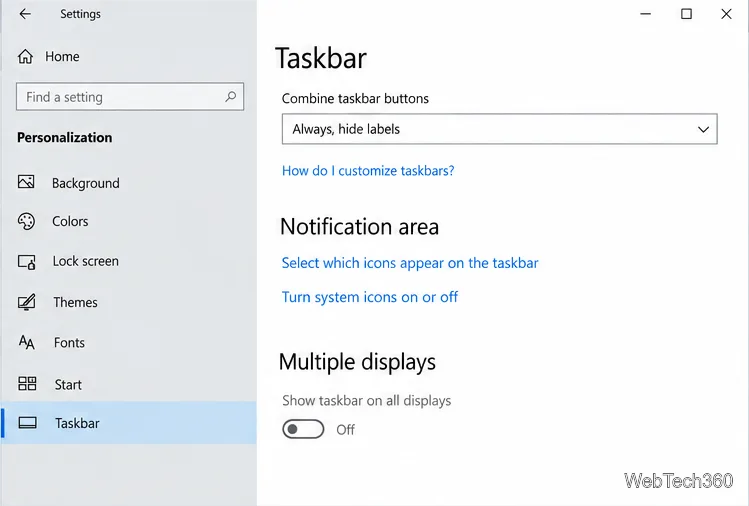Click the Taskbar page title
The image size is (749, 506).
(x=321, y=58)
